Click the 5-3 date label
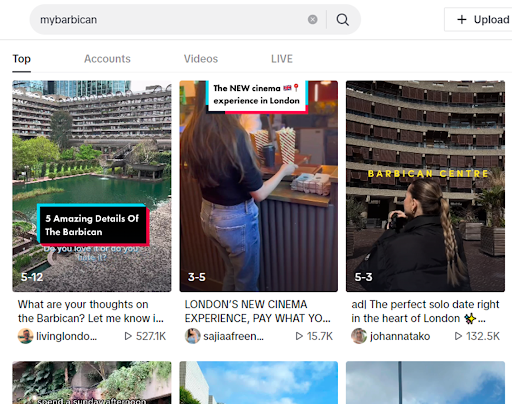 (x=363, y=277)
